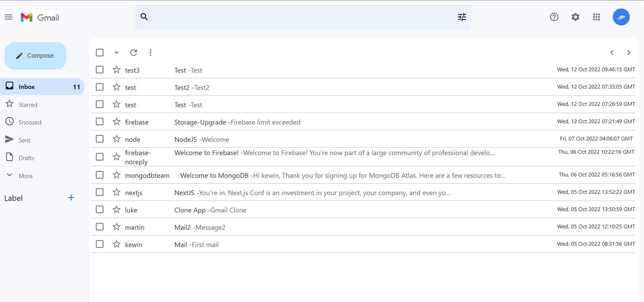
Task: Refresh the inbox list
Action: 134,53
